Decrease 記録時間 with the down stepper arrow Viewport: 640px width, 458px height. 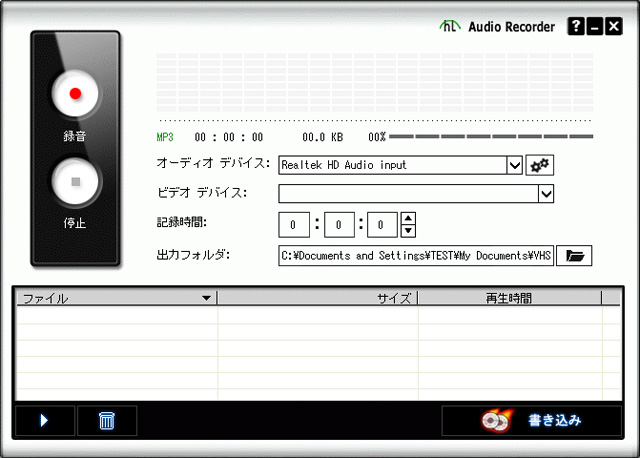coord(408,231)
